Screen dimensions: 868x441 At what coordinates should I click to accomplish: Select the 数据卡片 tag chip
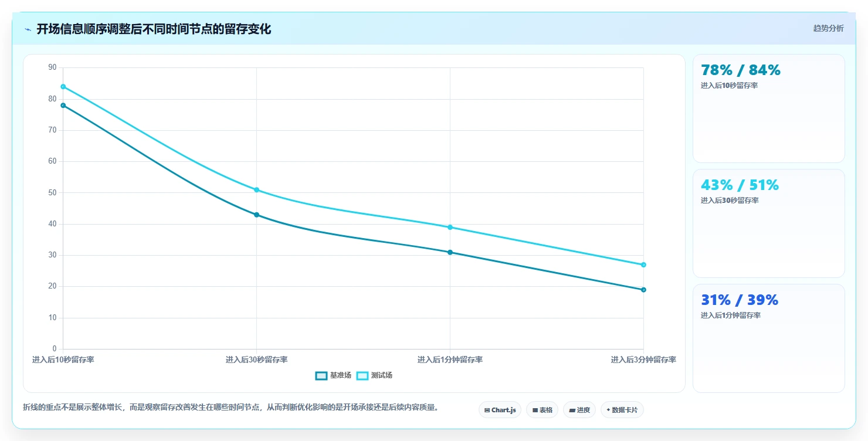click(x=622, y=410)
